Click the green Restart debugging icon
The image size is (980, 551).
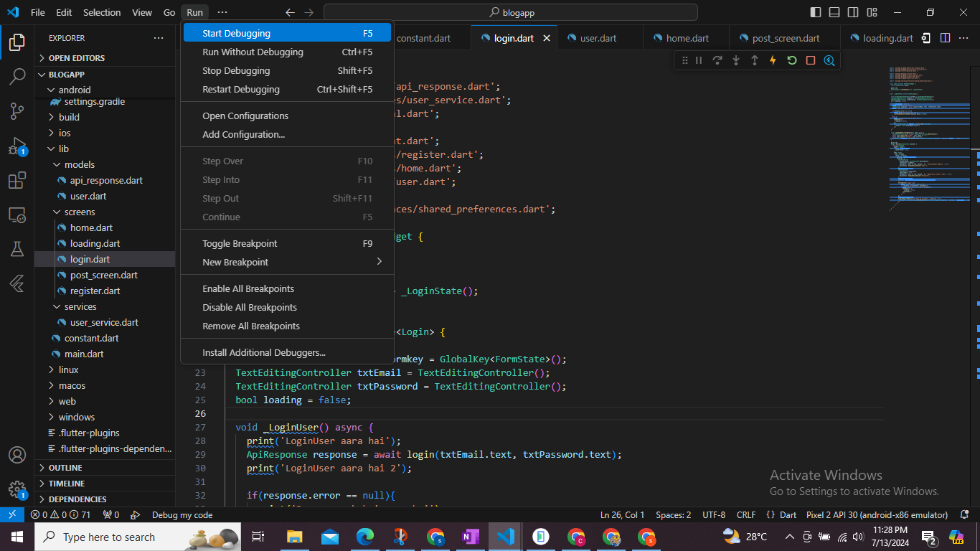click(791, 60)
